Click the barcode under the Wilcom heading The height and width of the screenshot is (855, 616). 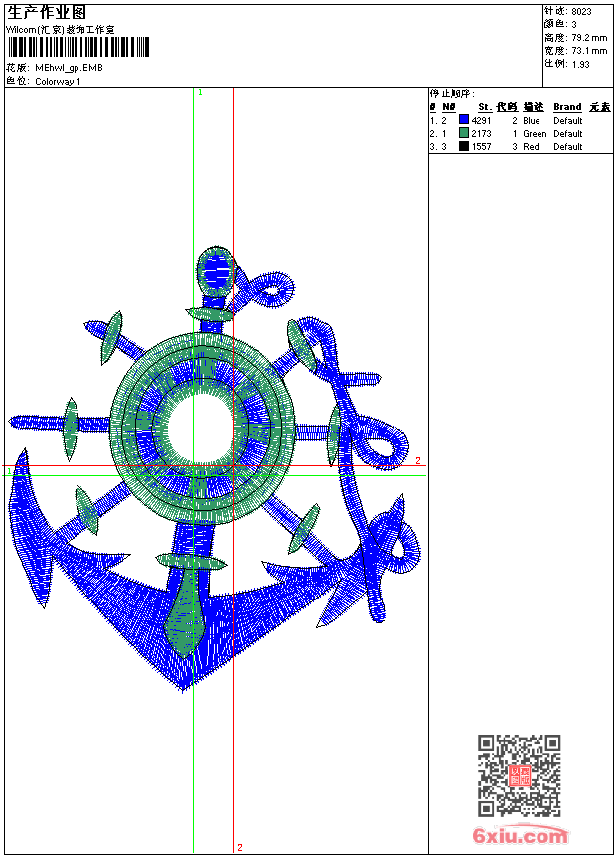pos(77,47)
